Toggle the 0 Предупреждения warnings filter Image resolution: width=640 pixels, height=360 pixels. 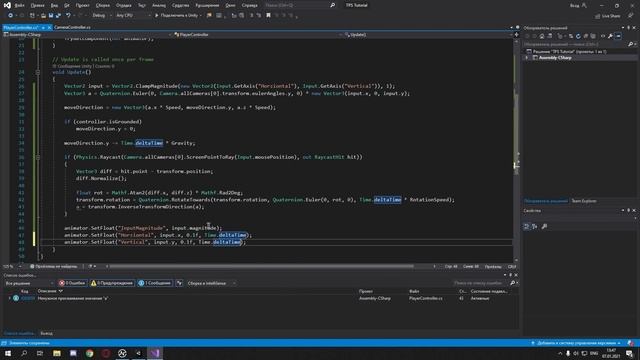[x=112, y=283]
